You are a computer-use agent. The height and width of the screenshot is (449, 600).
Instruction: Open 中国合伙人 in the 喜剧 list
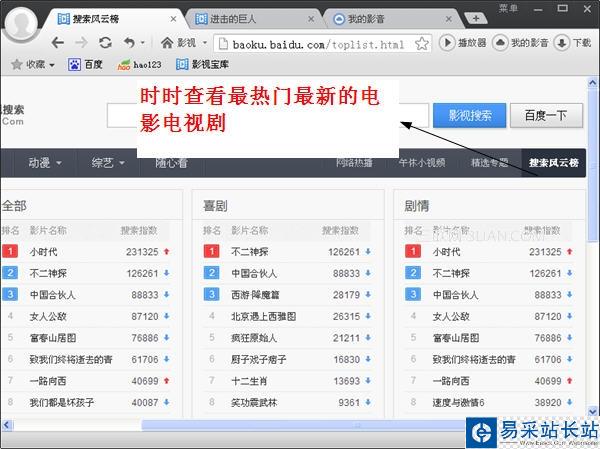point(254,273)
